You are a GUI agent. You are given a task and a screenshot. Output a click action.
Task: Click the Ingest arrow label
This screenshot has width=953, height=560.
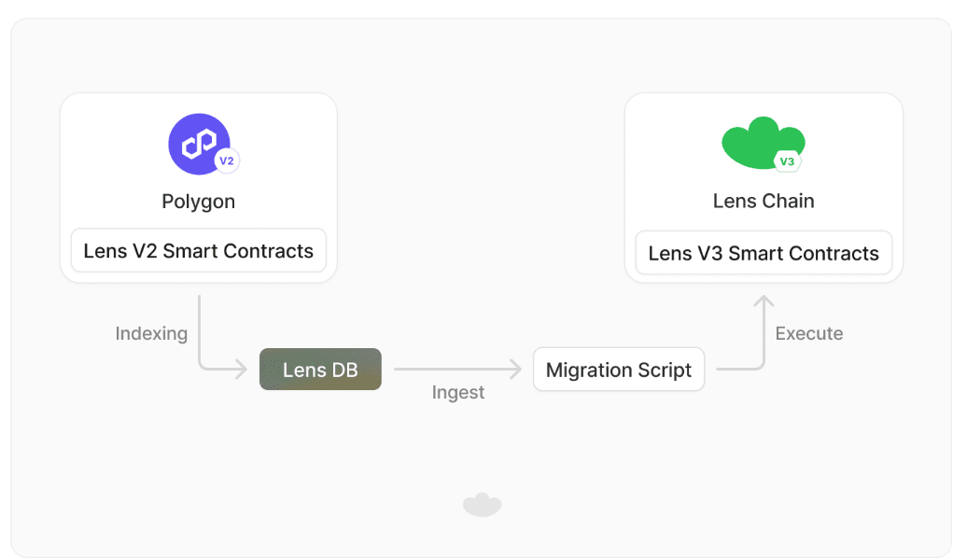(x=458, y=392)
